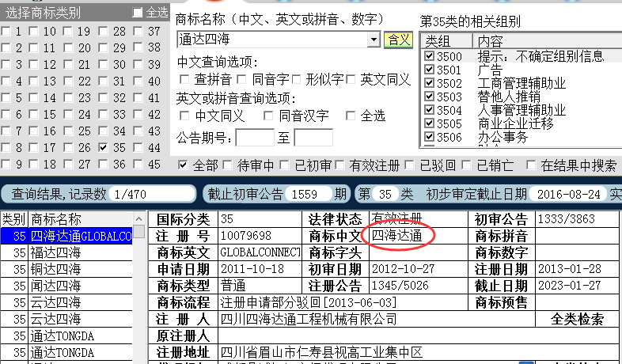The height and width of the screenshot is (364, 622).
Task: Click the 公告期号 start field
Action: coord(255,138)
